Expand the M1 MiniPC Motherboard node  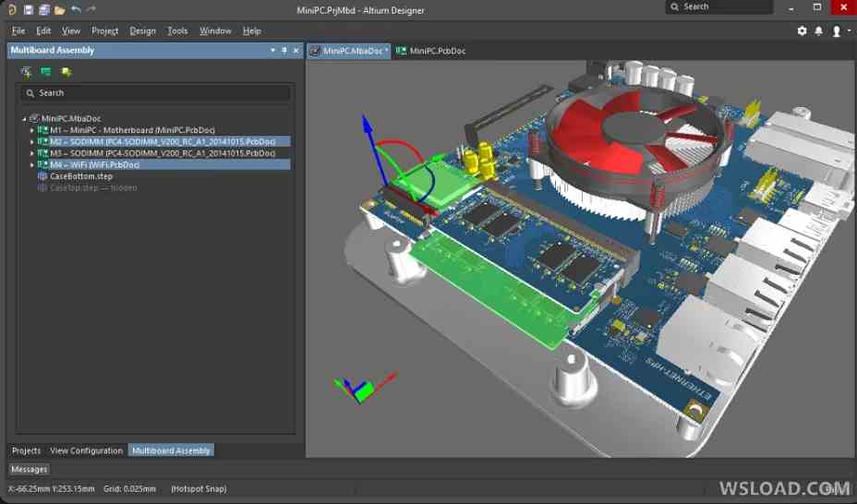click(31, 130)
